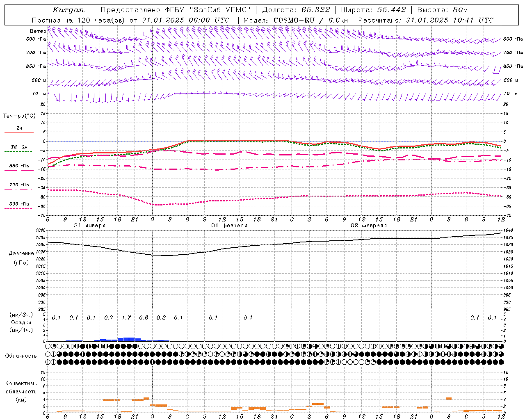Screen dimensions: 525x420
Task: Click the (гПа) unit label under Давление
Action: (x=21, y=262)
